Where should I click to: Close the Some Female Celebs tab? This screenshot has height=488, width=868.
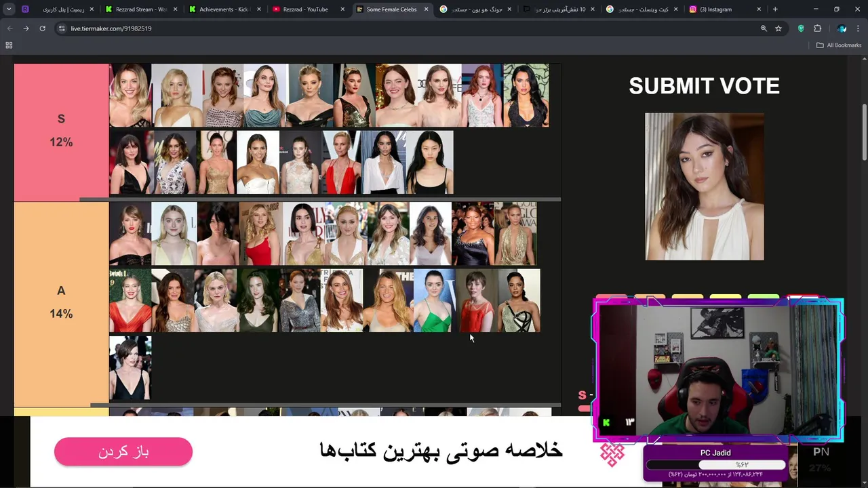425,9
